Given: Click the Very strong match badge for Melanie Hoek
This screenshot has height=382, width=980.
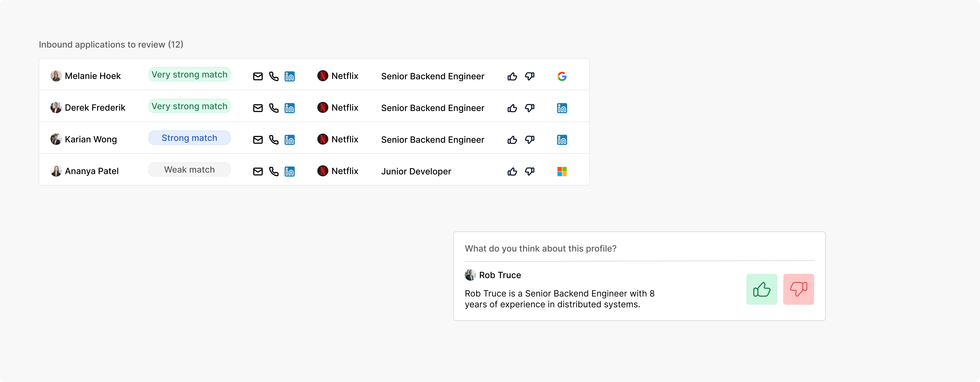Looking at the screenshot, I should point(189,74).
